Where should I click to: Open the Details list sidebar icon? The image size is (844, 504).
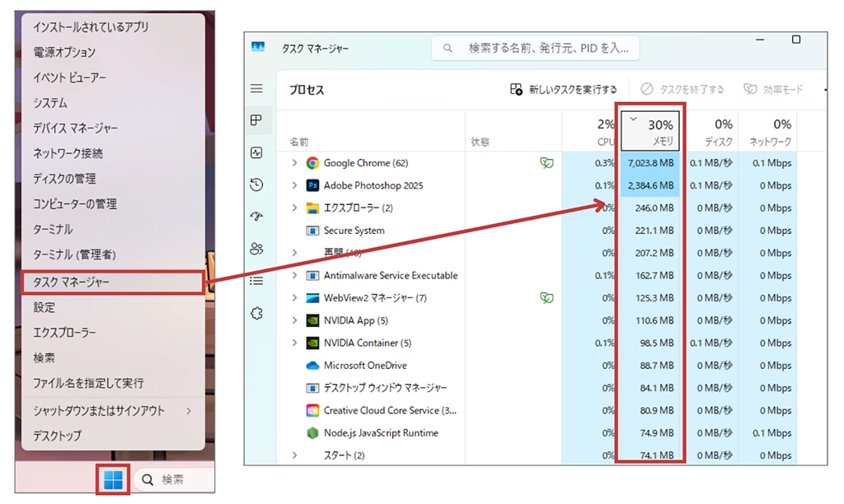tap(257, 281)
